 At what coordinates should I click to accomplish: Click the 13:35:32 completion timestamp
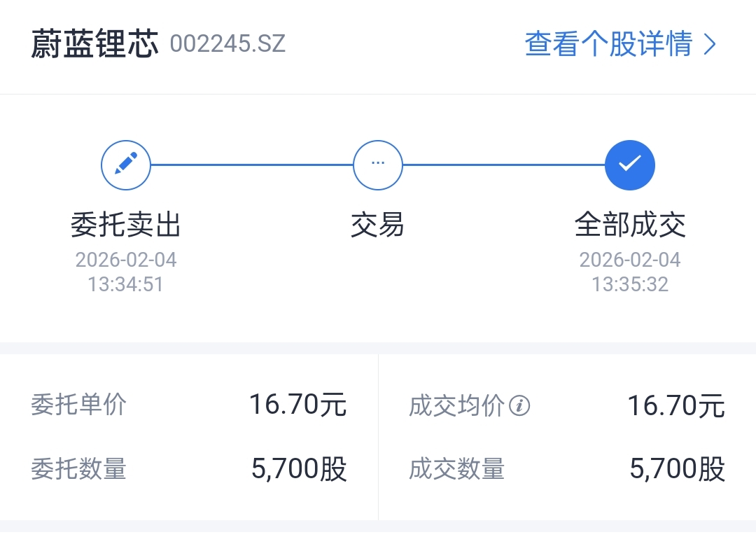click(x=630, y=284)
